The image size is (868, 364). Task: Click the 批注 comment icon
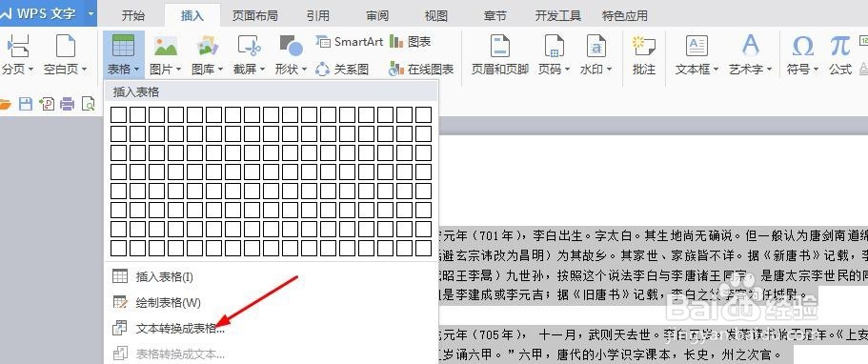[x=644, y=46]
